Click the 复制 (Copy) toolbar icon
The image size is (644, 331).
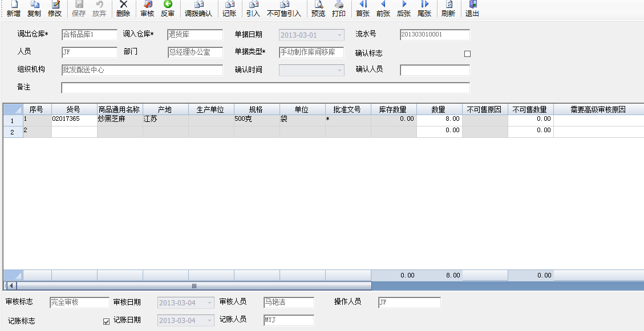[x=34, y=9]
